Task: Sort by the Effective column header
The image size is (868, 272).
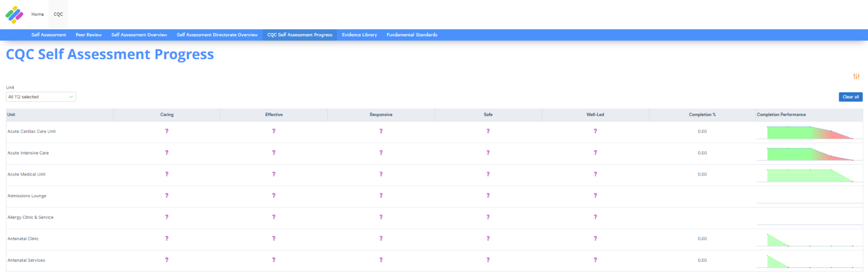Action: [x=274, y=115]
